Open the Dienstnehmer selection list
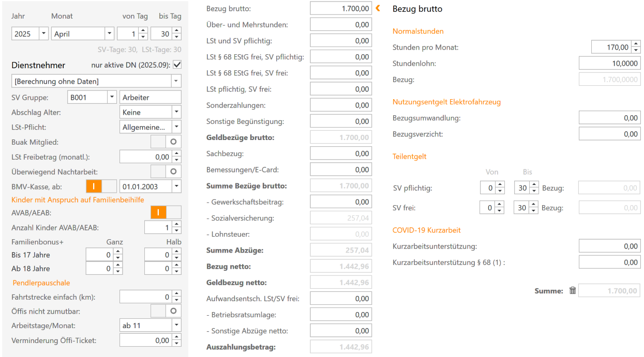 [176, 81]
